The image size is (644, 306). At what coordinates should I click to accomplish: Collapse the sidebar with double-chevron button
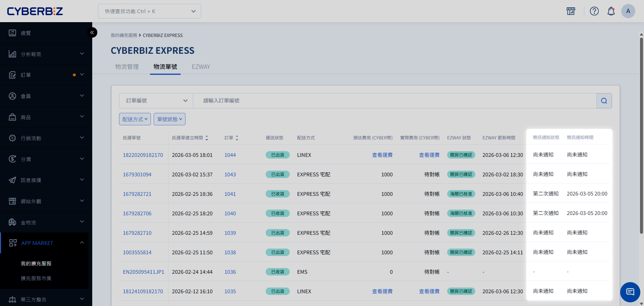(92, 33)
